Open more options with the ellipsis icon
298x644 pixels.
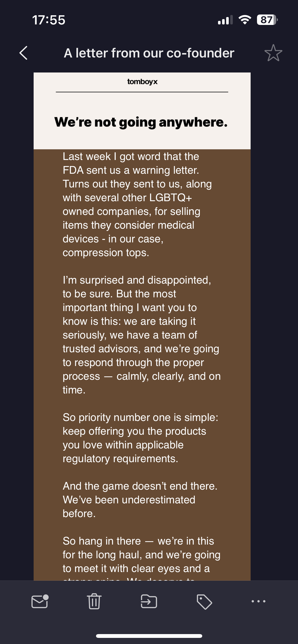[x=258, y=601]
